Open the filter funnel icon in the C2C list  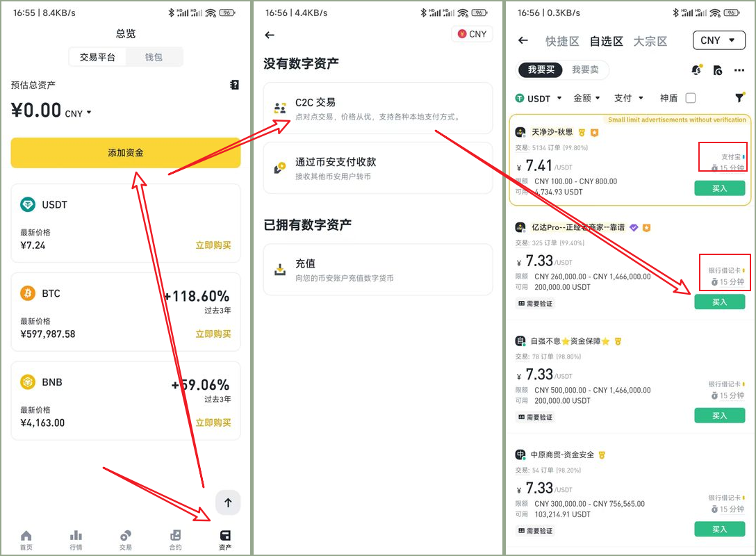pos(739,98)
